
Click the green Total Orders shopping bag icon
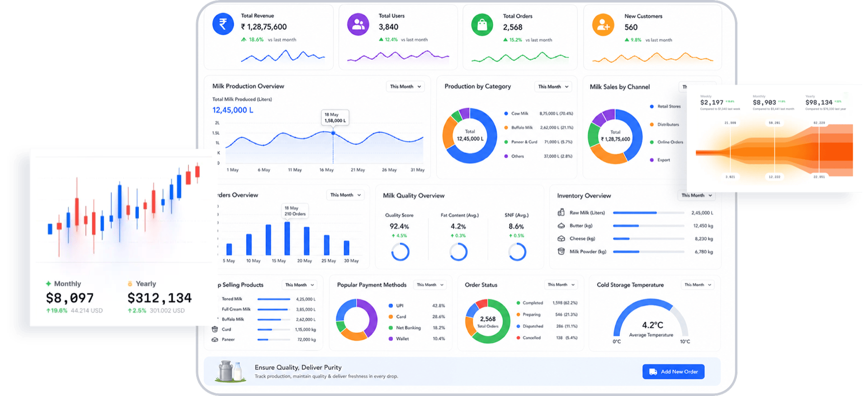point(482,24)
